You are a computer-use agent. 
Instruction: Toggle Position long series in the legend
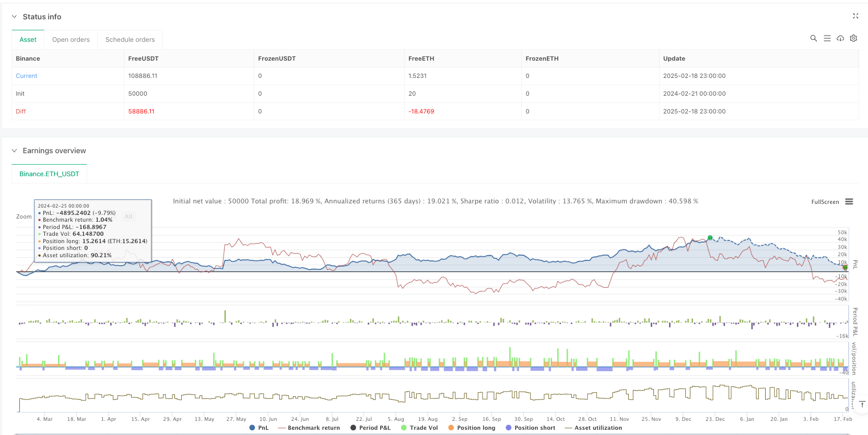tap(472, 428)
